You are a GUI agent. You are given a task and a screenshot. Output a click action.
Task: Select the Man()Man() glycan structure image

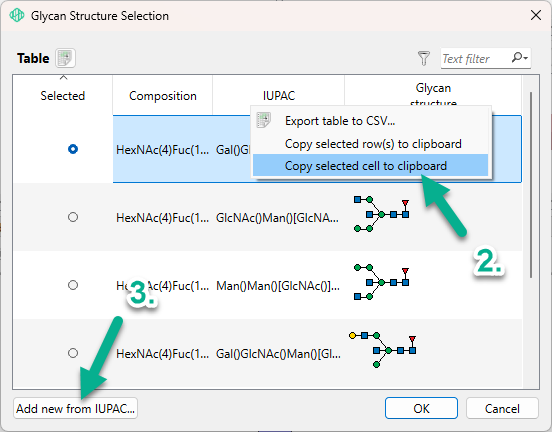pyautogui.click(x=382, y=282)
